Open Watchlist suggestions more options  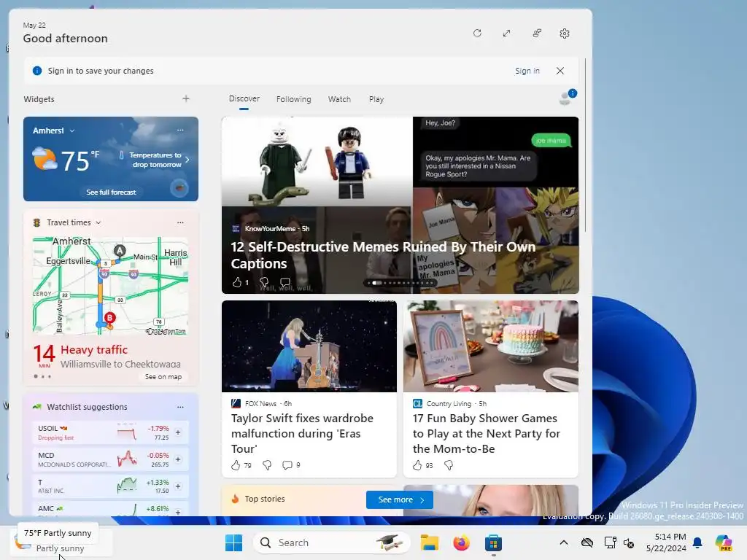[x=180, y=407]
